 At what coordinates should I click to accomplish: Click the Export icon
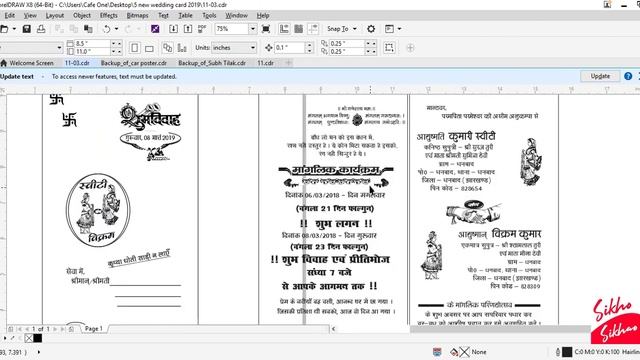point(188,29)
